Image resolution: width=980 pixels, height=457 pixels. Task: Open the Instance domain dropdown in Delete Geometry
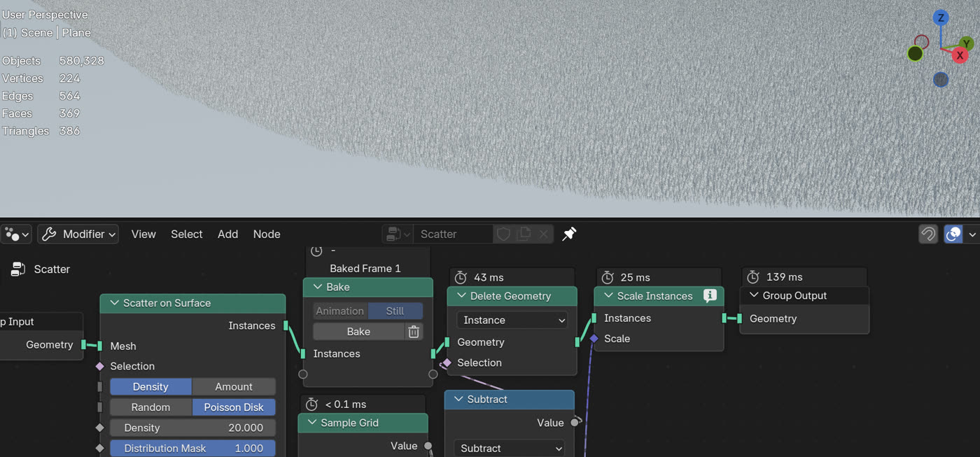click(512, 321)
